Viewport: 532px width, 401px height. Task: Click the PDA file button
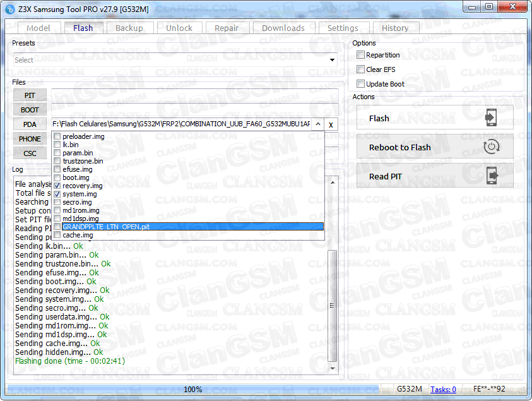point(30,124)
